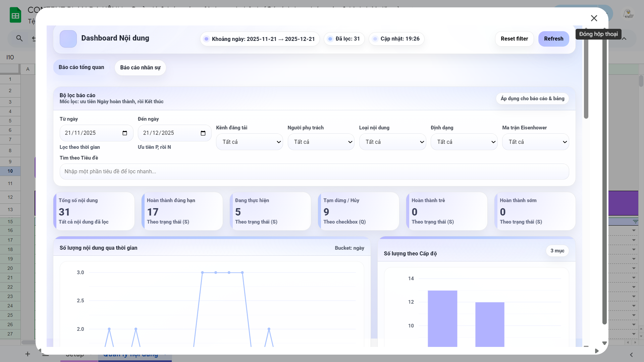The width and height of the screenshot is (644, 362).
Task: Click the filter icon in row 15
Action: (x=635, y=222)
